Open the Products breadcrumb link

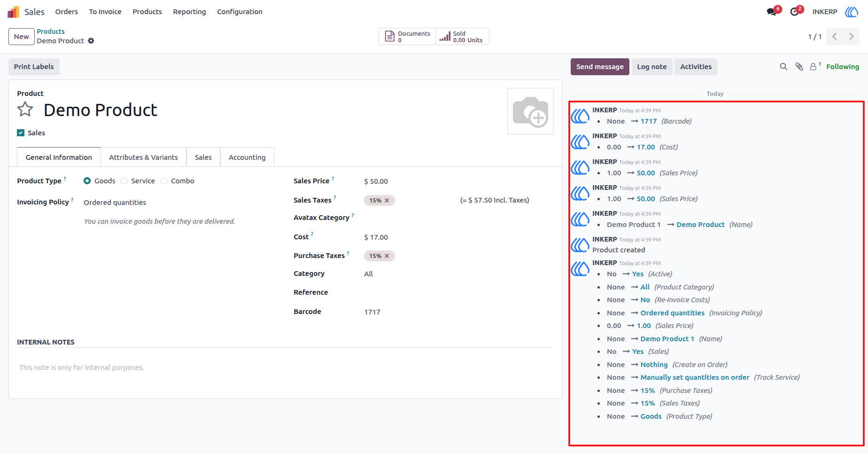pos(51,31)
